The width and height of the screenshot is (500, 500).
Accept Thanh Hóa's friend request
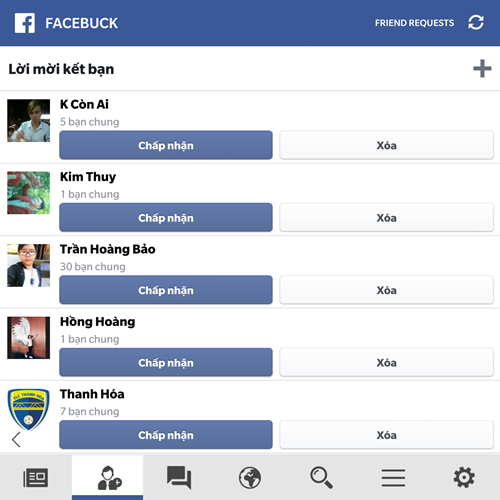point(166,435)
